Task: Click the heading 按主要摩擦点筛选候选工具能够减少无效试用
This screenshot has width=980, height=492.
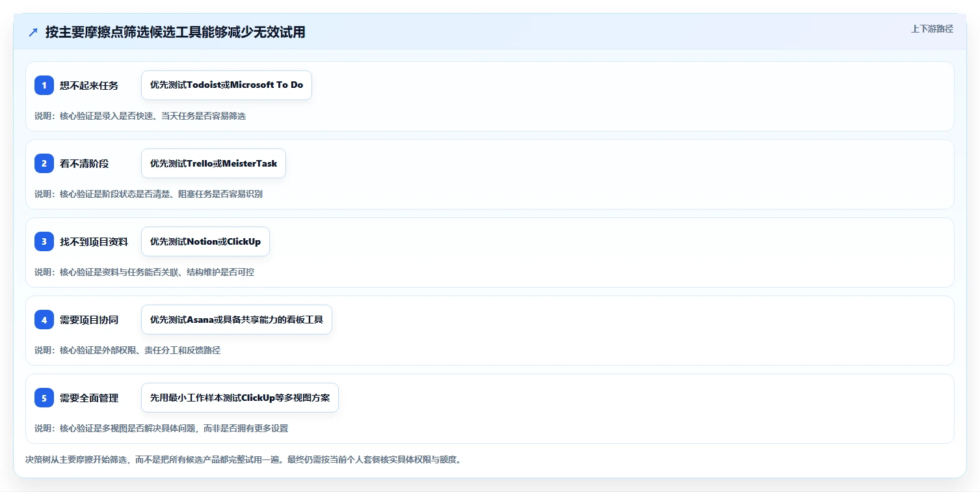Action: 175,33
